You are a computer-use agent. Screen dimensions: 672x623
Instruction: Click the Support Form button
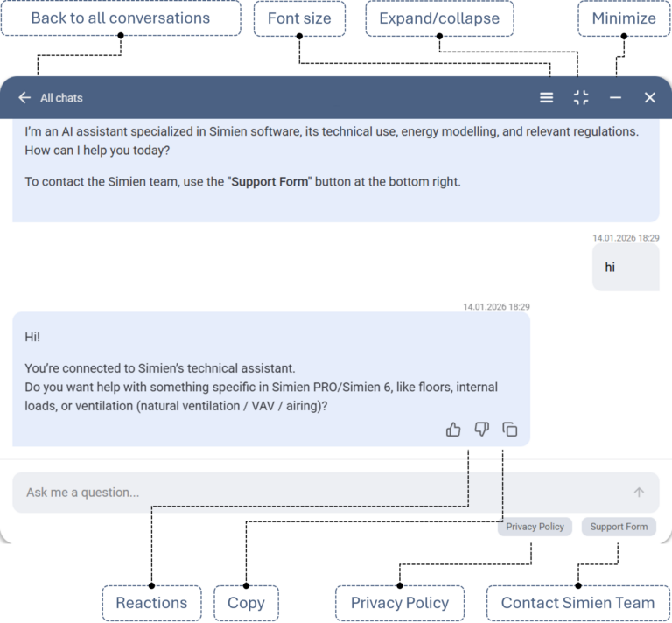(x=619, y=527)
